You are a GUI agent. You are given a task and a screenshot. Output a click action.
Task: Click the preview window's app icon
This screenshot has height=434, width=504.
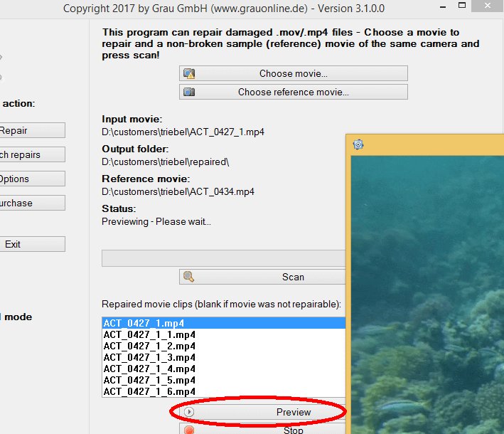tap(358, 144)
